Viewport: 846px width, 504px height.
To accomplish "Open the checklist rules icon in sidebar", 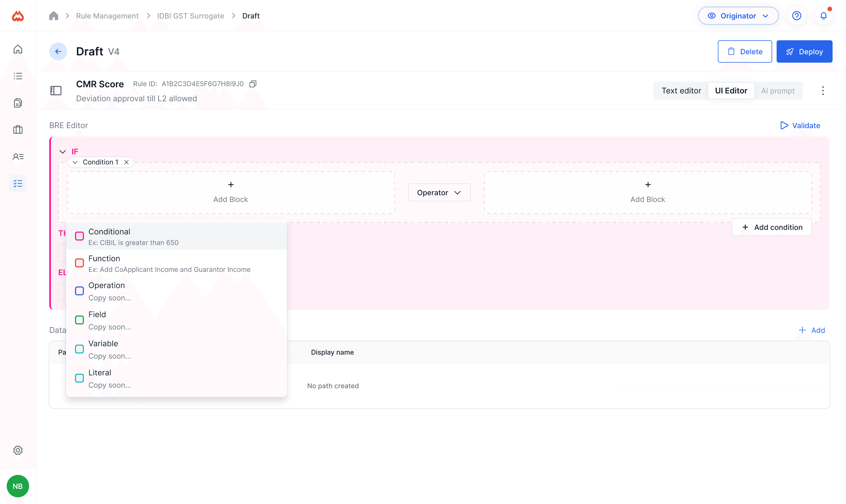I will click(x=18, y=183).
